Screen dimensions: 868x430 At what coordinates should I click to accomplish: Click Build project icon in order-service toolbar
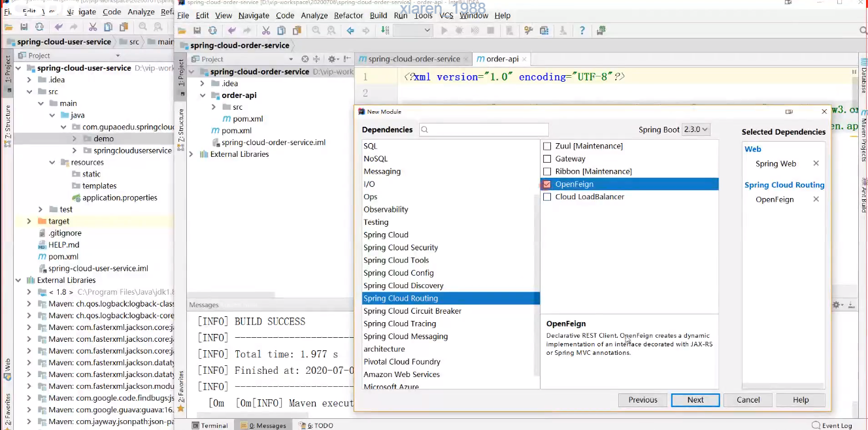(385, 31)
